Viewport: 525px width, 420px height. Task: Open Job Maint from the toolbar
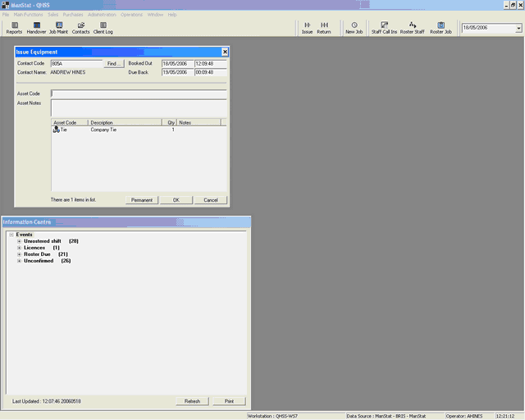click(59, 28)
